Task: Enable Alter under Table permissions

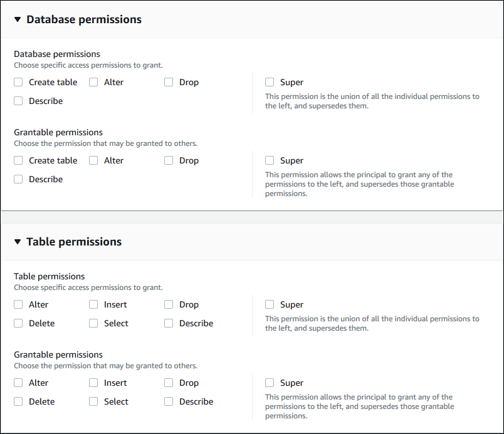Action: (x=18, y=304)
